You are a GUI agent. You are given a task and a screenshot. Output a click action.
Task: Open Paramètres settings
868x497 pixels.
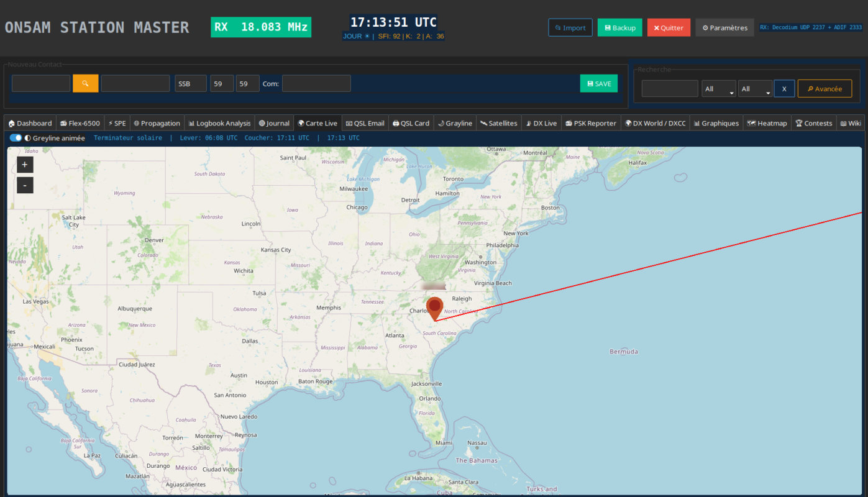click(725, 27)
